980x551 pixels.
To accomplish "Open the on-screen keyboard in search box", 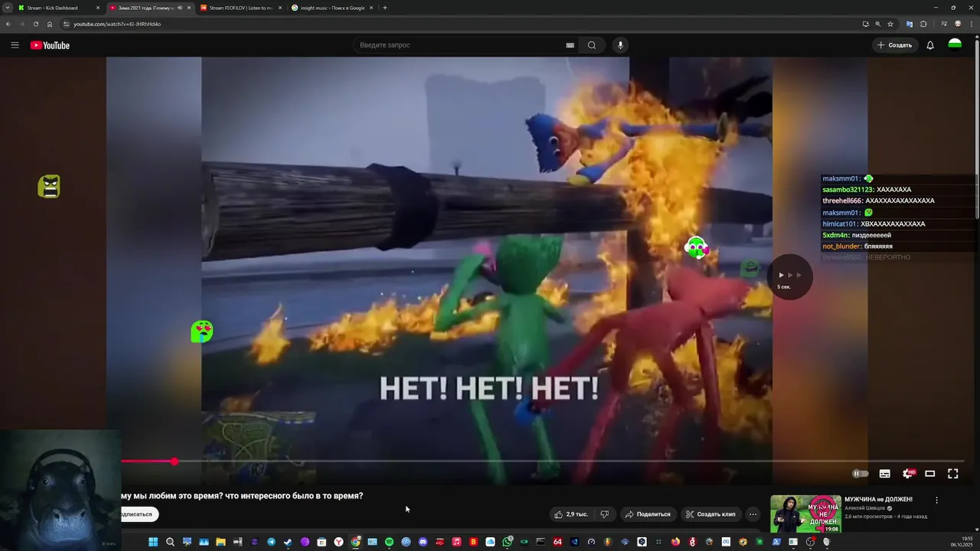I will (x=570, y=45).
